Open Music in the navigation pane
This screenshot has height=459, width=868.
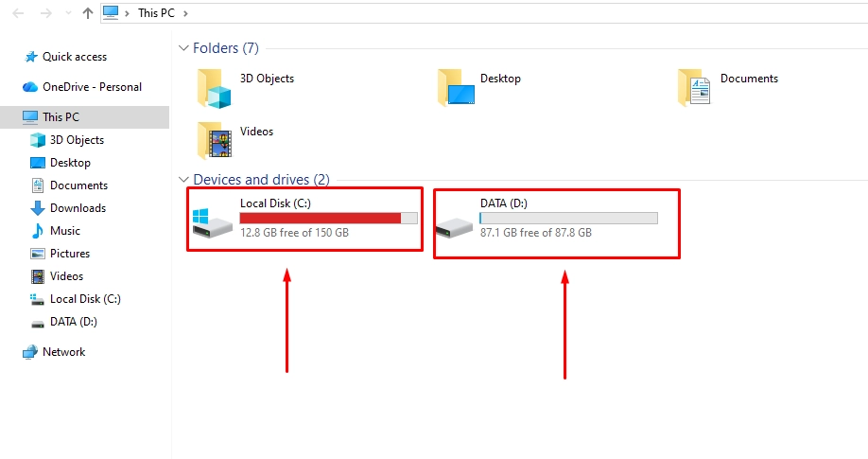(x=64, y=231)
